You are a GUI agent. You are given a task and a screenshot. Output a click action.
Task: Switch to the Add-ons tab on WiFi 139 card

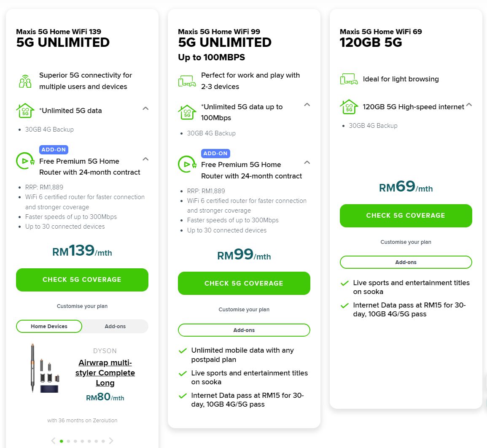115,326
